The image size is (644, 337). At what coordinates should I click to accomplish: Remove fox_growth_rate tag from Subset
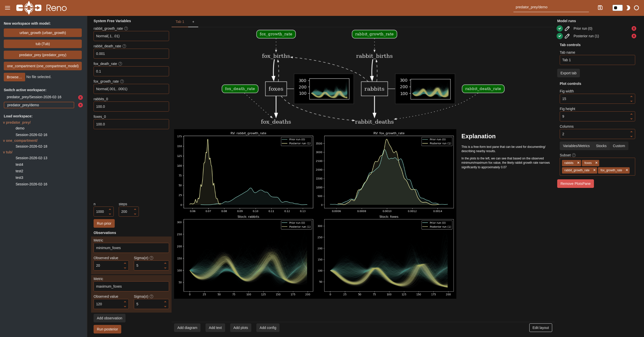(627, 170)
